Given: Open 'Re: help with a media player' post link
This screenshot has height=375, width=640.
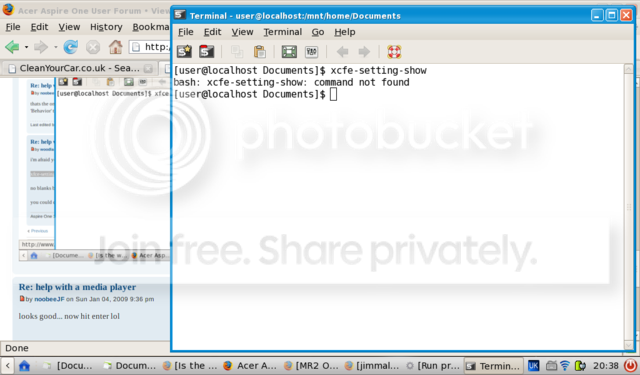Looking at the screenshot, I should 77,287.
